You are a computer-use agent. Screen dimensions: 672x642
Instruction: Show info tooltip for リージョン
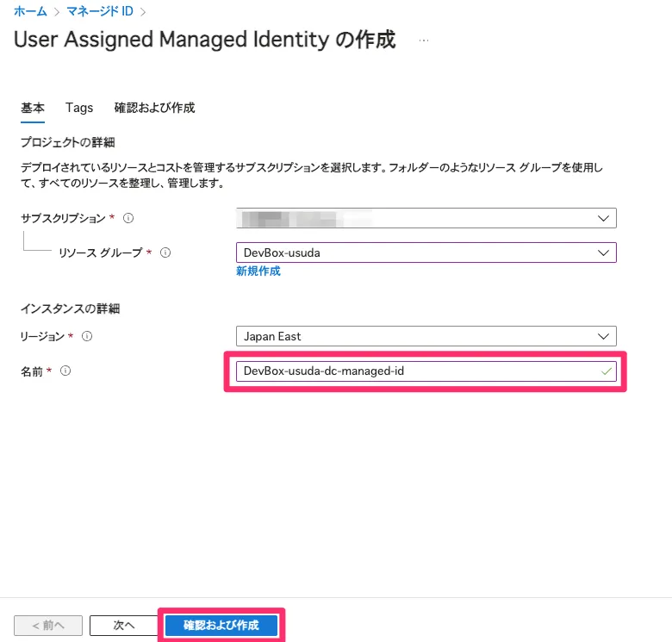click(87, 336)
